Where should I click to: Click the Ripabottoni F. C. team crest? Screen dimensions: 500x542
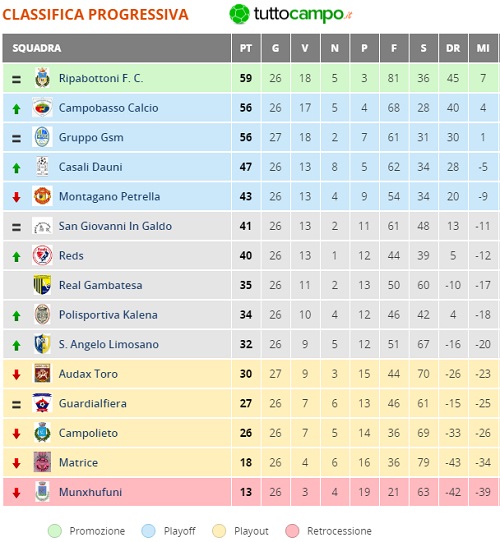coord(42,78)
